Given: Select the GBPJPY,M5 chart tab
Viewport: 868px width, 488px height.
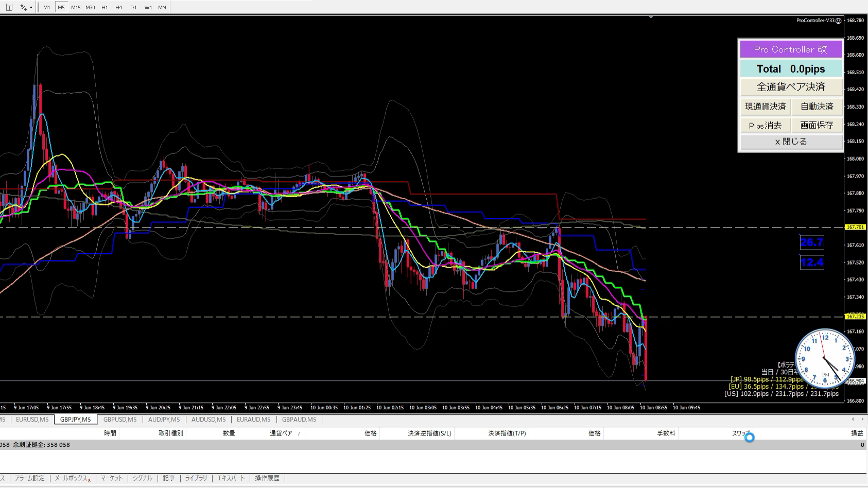Looking at the screenshot, I should [x=75, y=420].
